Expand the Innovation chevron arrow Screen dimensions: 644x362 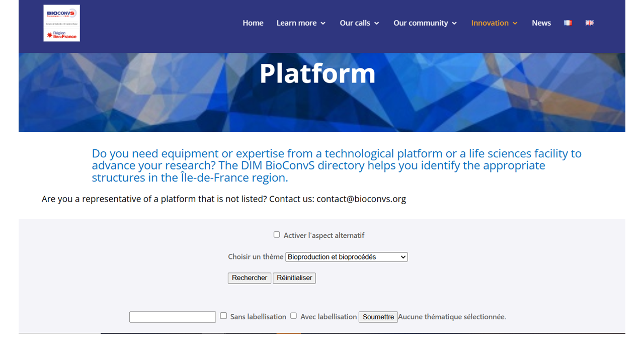515,24
